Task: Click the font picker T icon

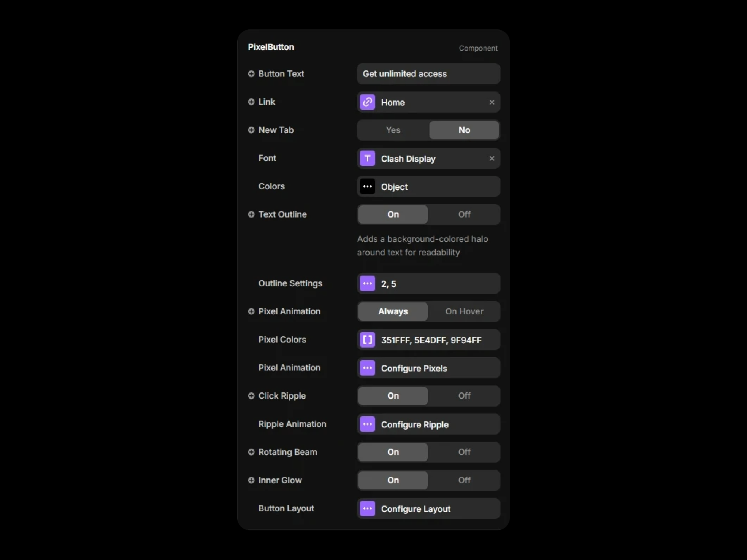Action: [x=367, y=158]
